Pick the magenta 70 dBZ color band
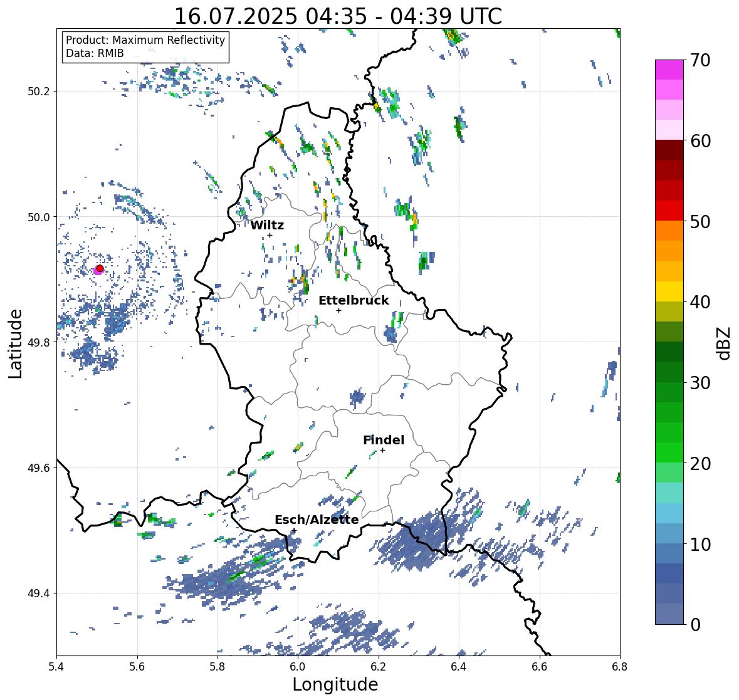This screenshot has height=700, width=739. point(669,70)
